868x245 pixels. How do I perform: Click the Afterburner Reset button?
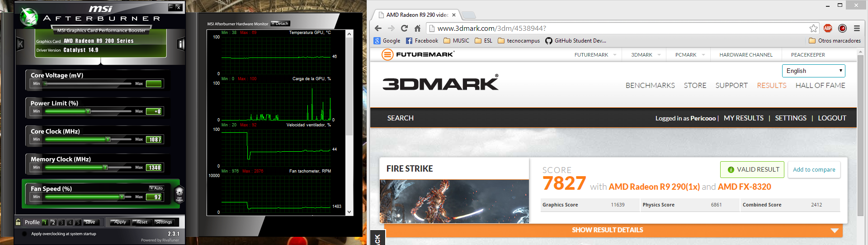coord(142,222)
